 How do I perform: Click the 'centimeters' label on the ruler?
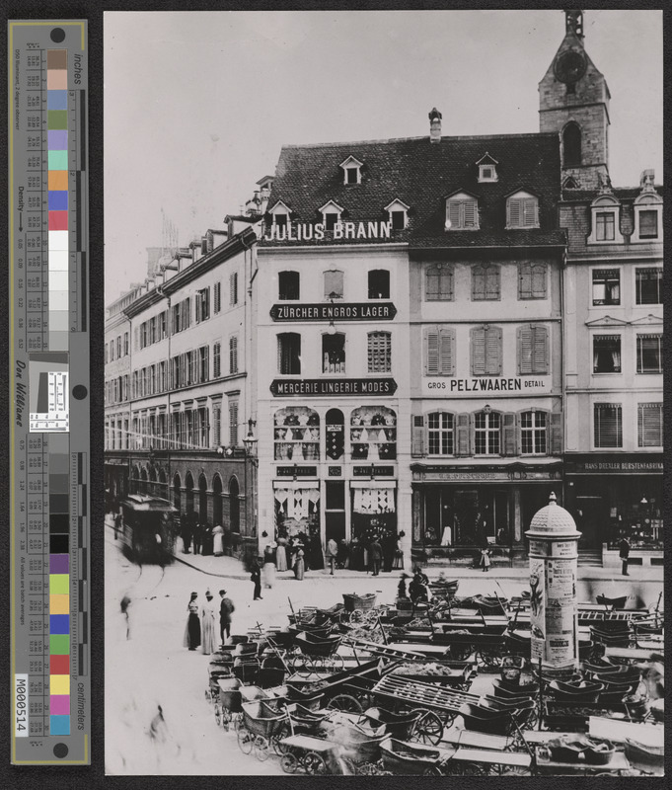pyautogui.click(x=79, y=709)
